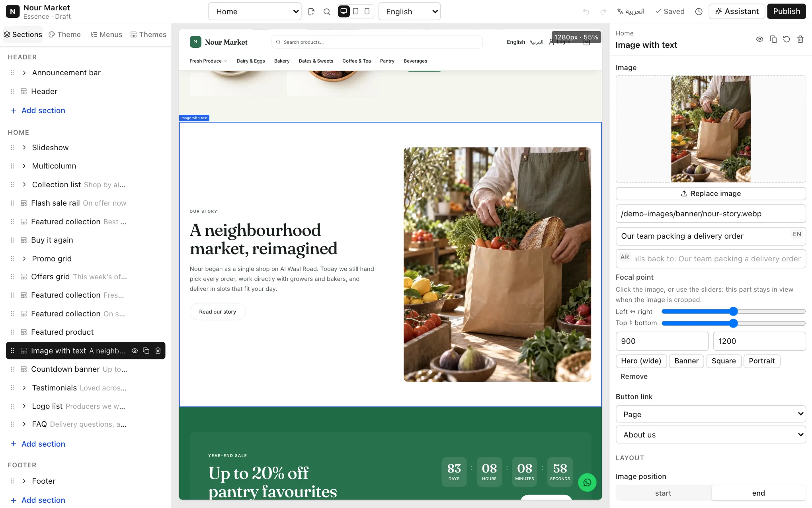Click the undo arrow icon

point(586,12)
